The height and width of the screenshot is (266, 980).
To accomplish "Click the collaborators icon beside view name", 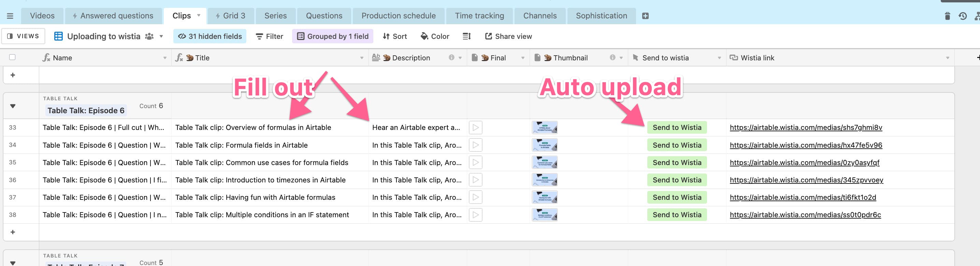I will [149, 36].
